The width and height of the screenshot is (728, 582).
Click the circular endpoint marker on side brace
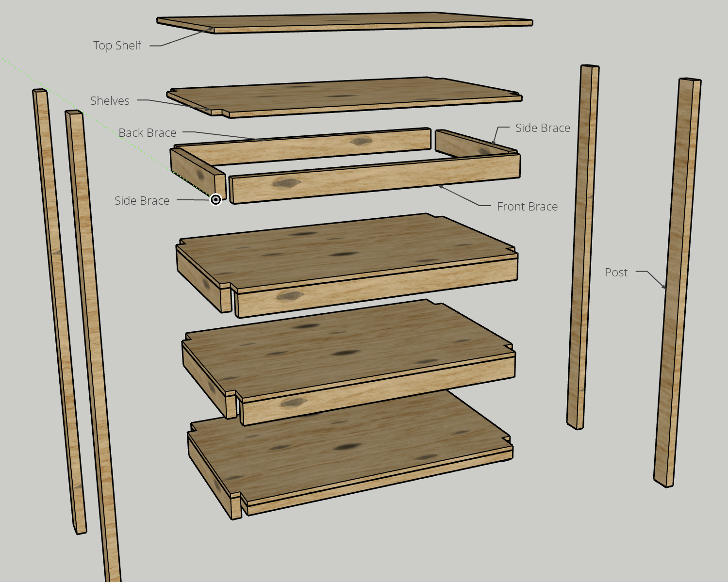pos(215,200)
